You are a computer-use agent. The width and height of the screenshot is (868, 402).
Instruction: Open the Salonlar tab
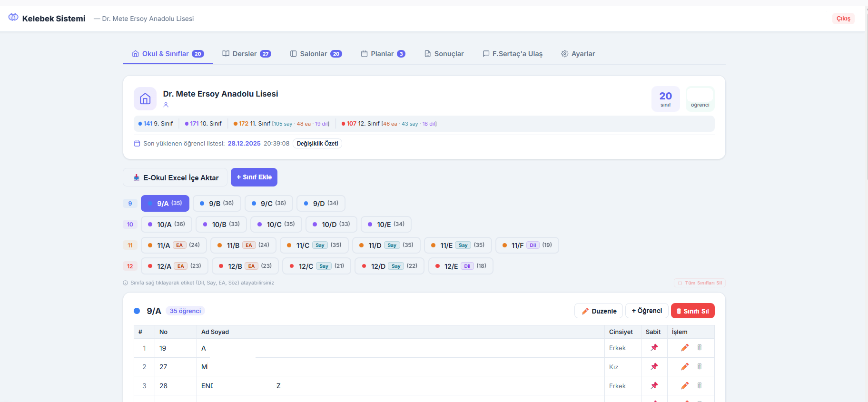pos(316,54)
